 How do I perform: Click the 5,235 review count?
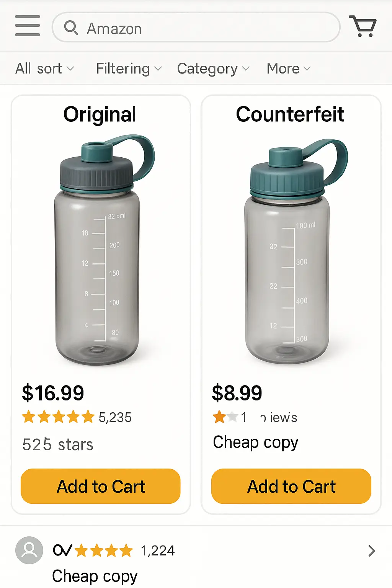(x=115, y=417)
